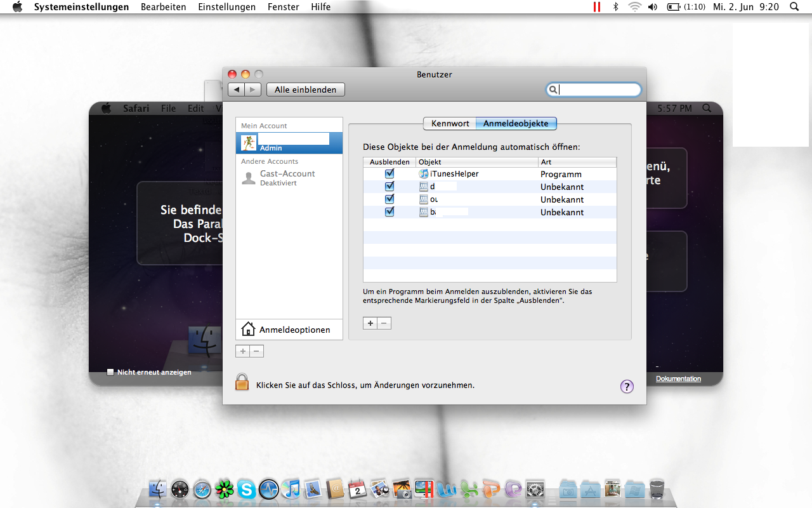Click the lock icon to allow changes
The image size is (812, 508).
tap(242, 382)
